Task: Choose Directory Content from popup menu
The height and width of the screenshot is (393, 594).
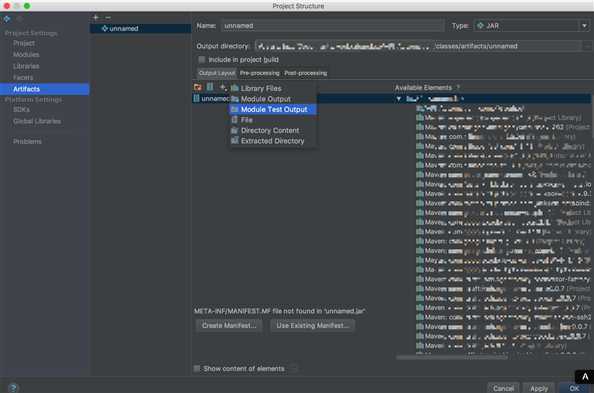Action: tap(273, 130)
